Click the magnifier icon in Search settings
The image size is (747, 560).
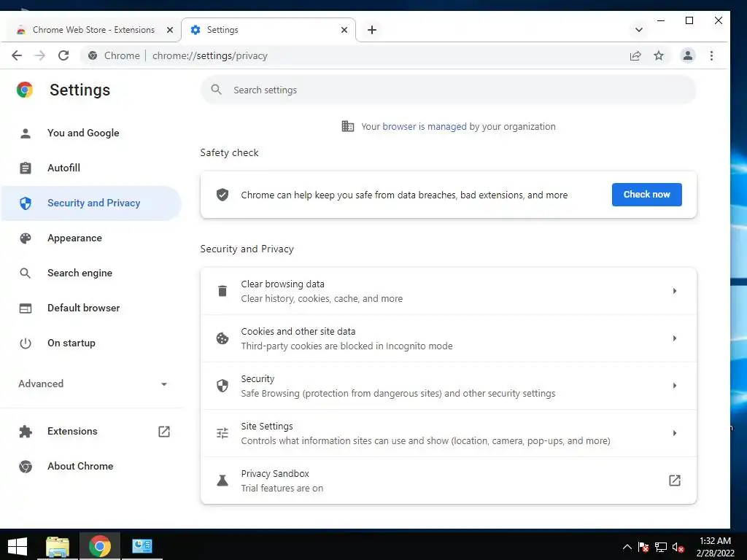(216, 90)
